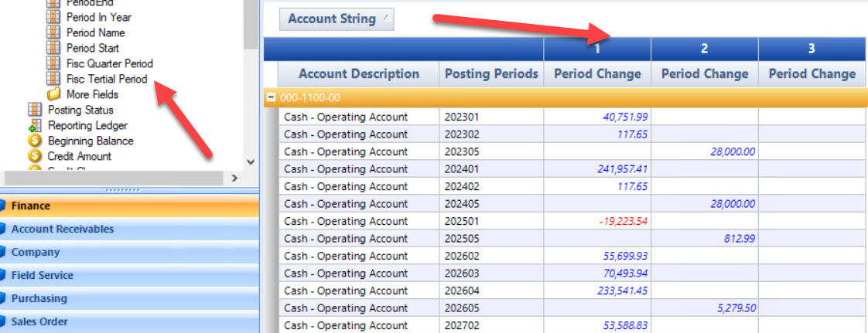Viewport: 868px width, 333px height.
Task: Click the Sales Order module icon
Action: pyautogui.click(x=3, y=322)
